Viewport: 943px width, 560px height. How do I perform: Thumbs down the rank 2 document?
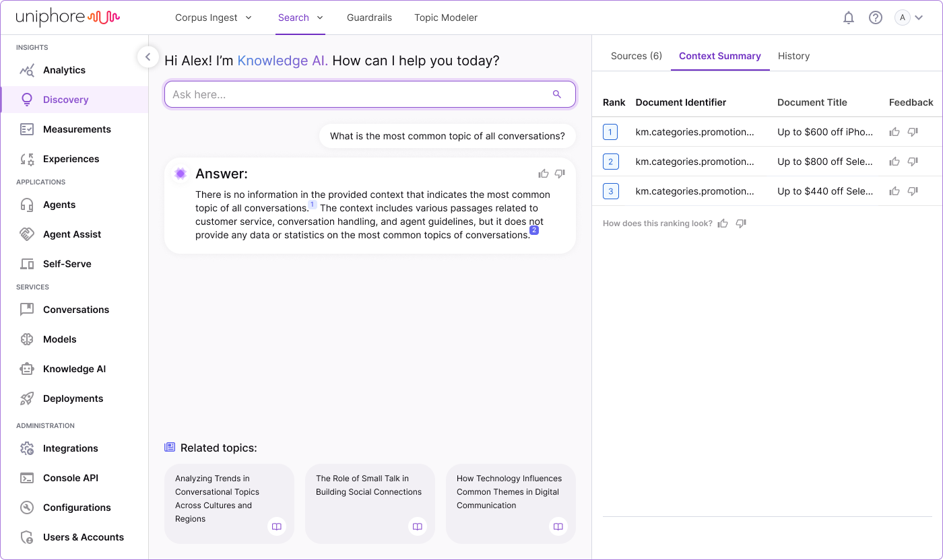tap(913, 162)
